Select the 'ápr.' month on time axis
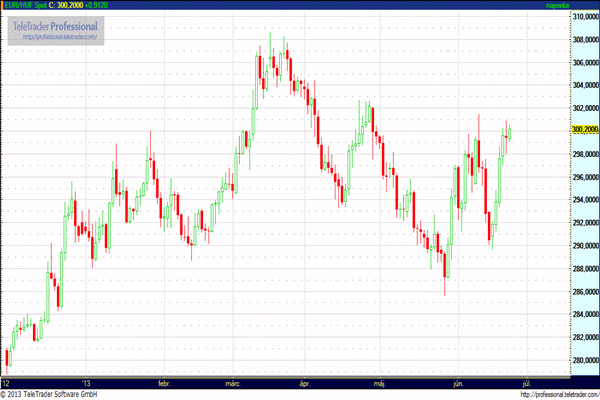 pyautogui.click(x=306, y=383)
